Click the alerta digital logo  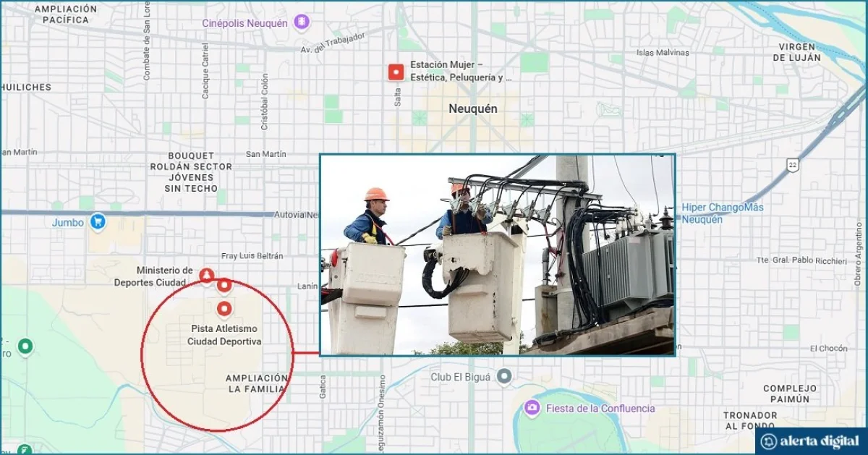coord(810,441)
